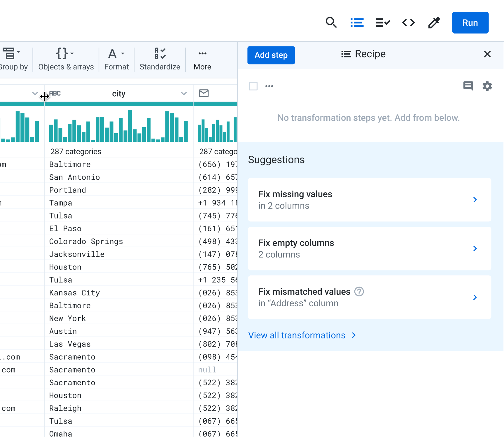The image size is (504, 437).
Task: Select the eyedropper tool icon
Action: (434, 22)
